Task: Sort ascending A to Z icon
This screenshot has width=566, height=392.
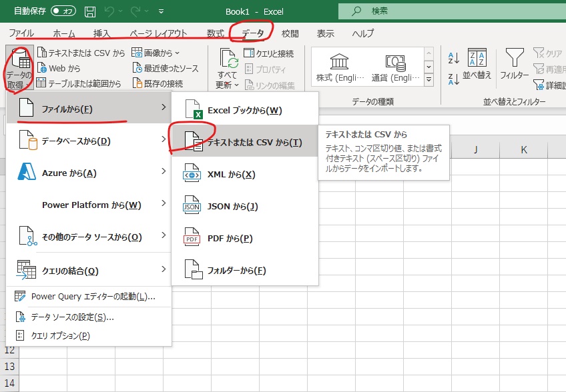Action: 453,57
